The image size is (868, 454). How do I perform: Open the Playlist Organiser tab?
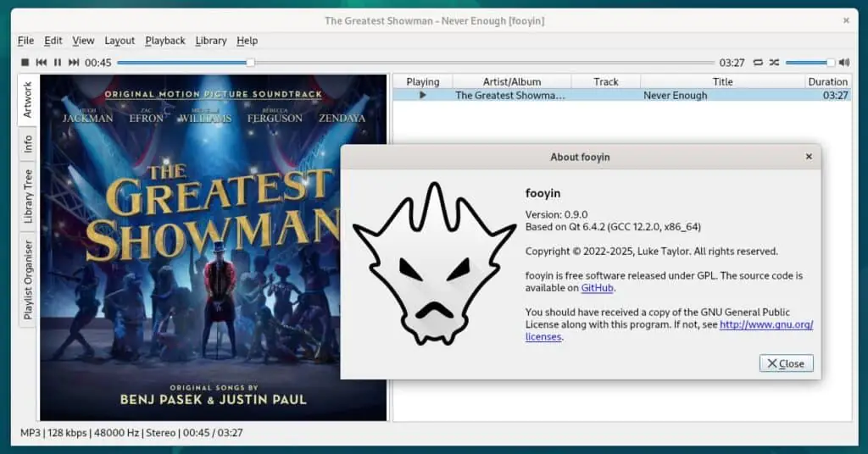coord(28,280)
